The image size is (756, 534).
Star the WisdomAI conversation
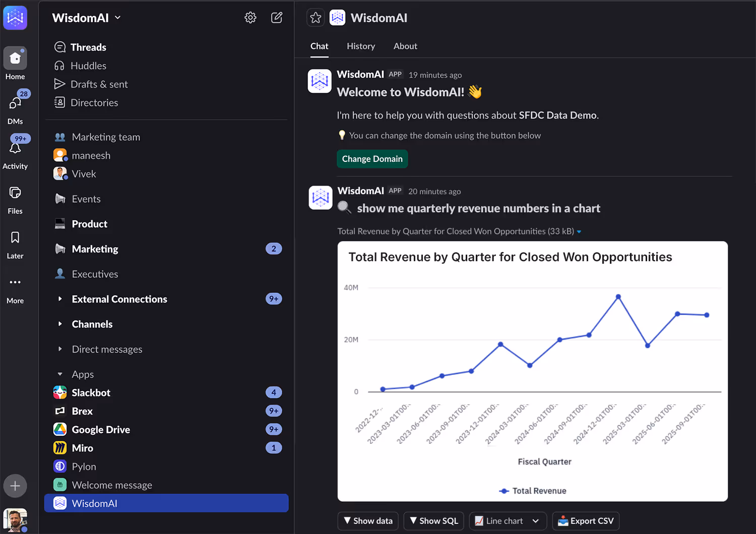click(x=316, y=17)
